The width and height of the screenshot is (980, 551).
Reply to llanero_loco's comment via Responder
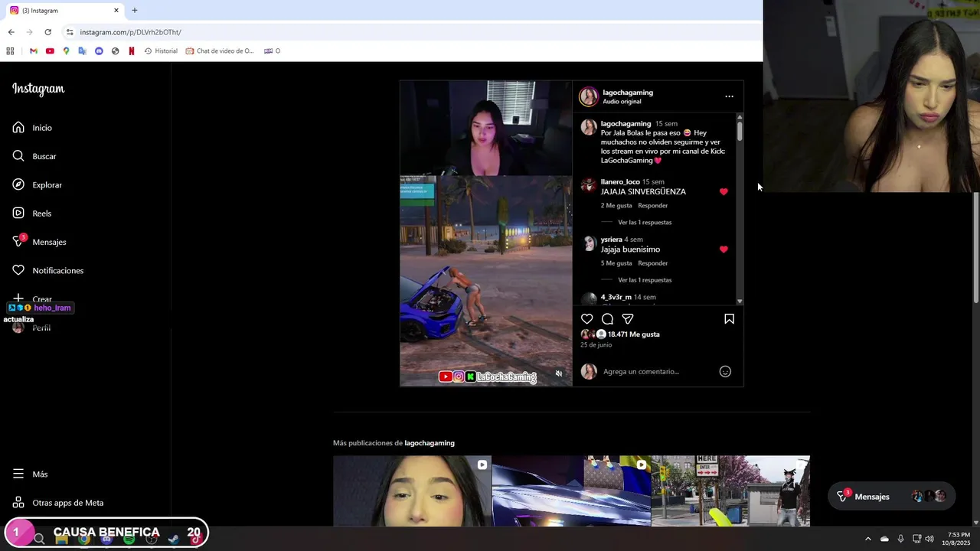pos(652,206)
